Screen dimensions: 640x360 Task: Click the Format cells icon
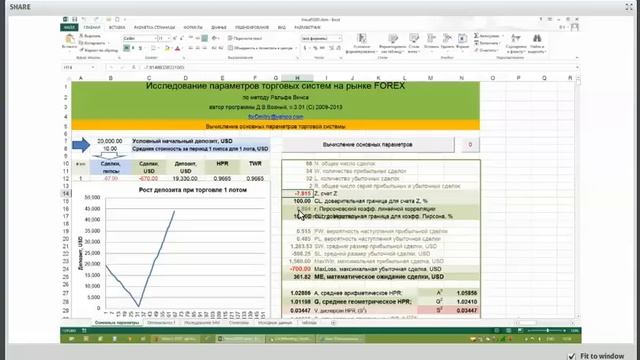tap(462, 39)
